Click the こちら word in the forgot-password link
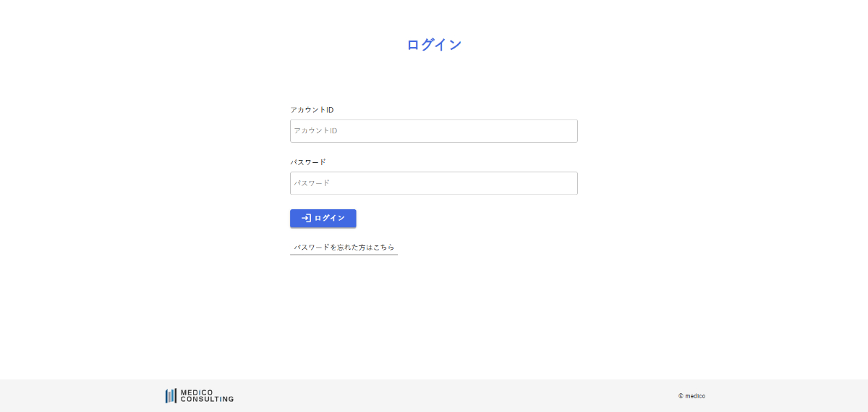Image resolution: width=868 pixels, height=412 pixels. pos(383,247)
